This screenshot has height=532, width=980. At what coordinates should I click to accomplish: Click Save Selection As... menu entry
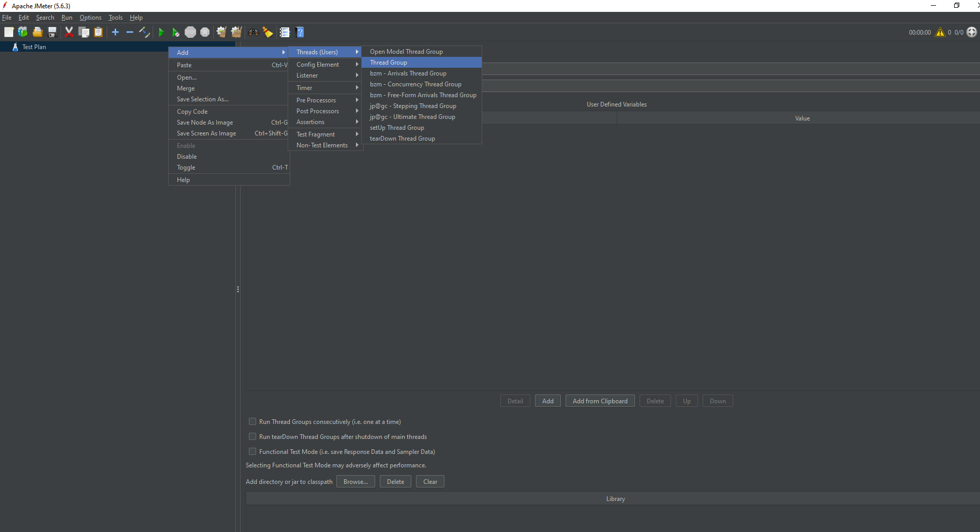click(x=229, y=99)
